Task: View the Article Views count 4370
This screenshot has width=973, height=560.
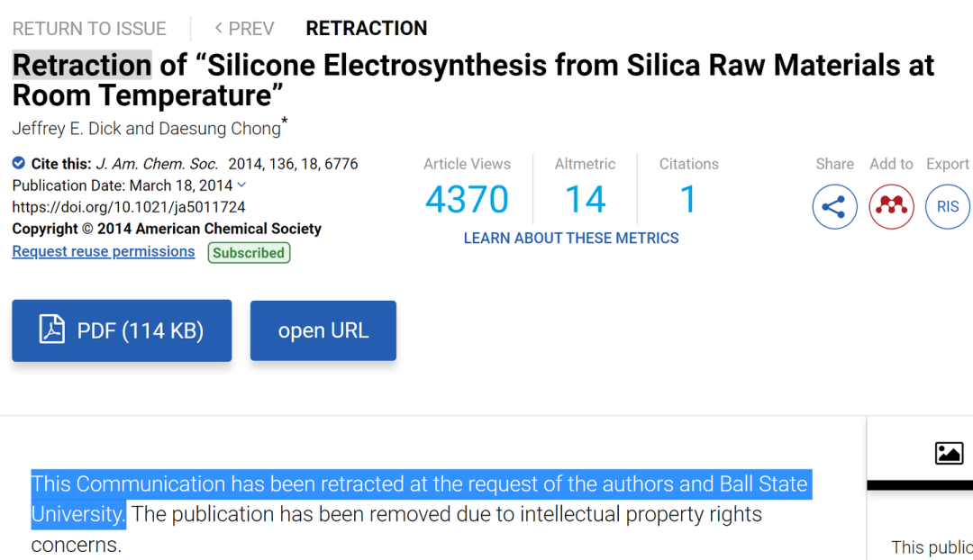Action: pyautogui.click(x=467, y=199)
